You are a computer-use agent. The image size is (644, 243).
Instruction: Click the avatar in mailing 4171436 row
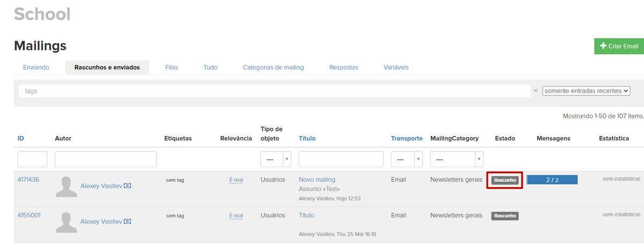click(67, 187)
